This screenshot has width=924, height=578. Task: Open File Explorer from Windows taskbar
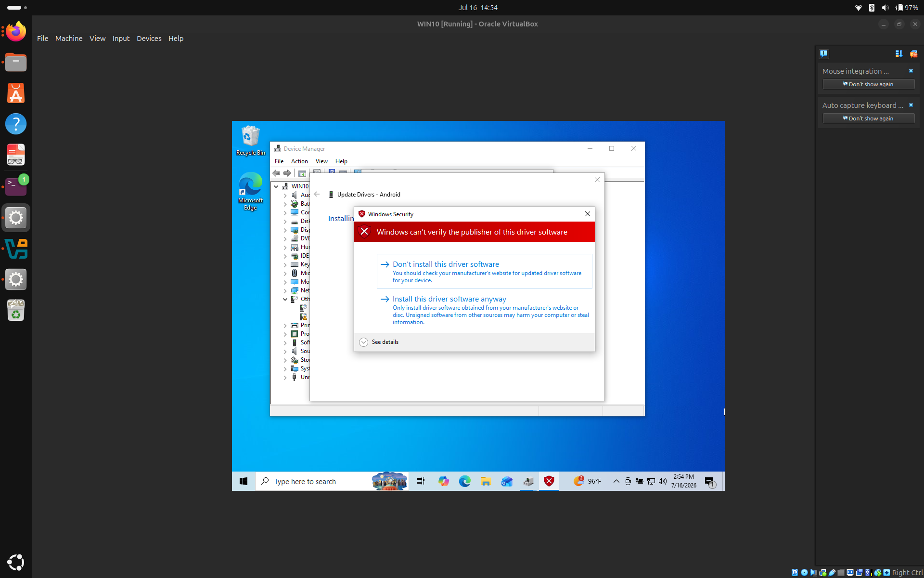[x=486, y=481]
